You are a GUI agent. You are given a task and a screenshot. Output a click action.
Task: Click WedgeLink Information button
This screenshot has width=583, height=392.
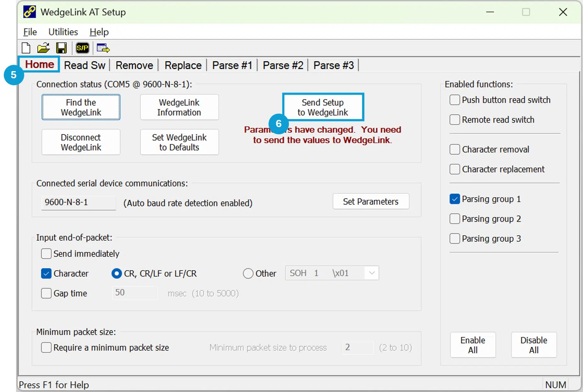coord(179,107)
